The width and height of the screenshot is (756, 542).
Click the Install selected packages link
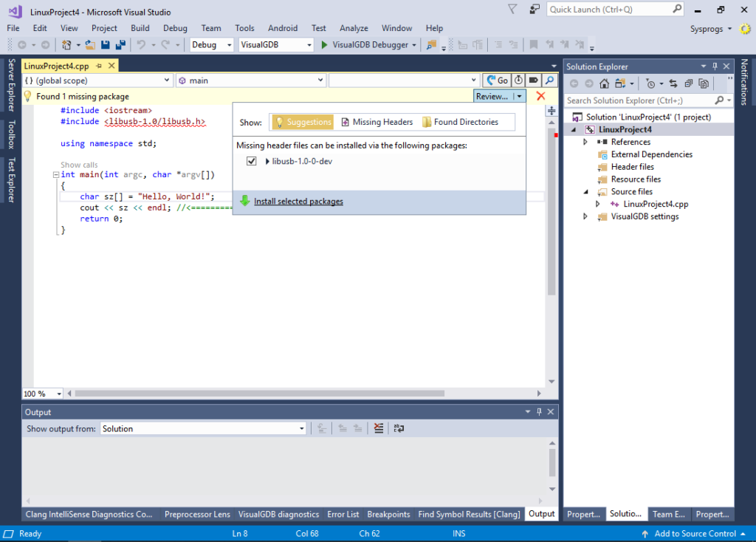click(298, 202)
